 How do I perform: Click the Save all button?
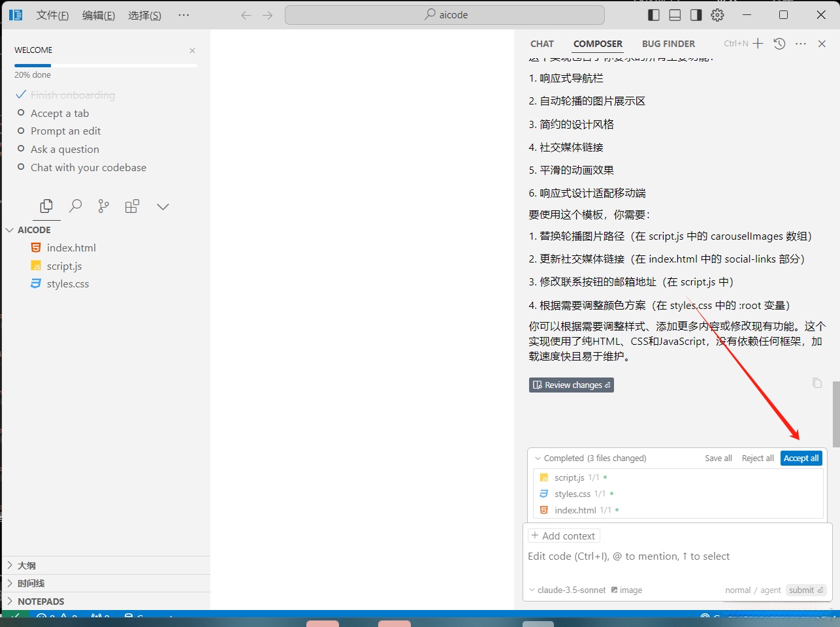(719, 458)
